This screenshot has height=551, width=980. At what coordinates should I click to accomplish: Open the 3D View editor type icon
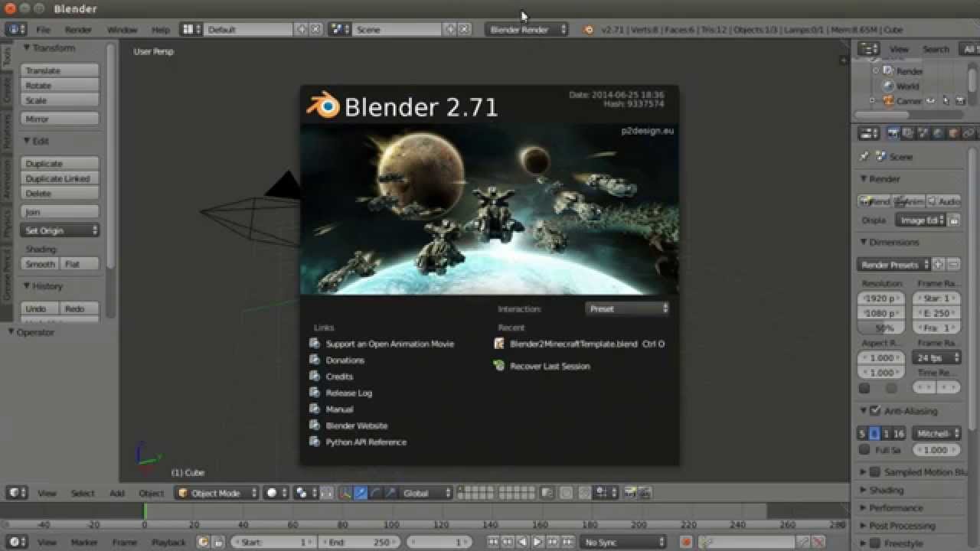16,493
